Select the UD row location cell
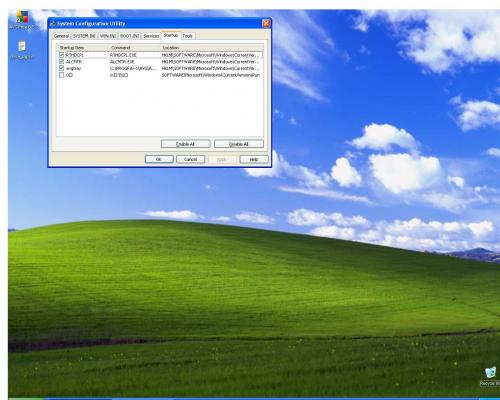Screen dimensions: 500x400 click(x=211, y=75)
